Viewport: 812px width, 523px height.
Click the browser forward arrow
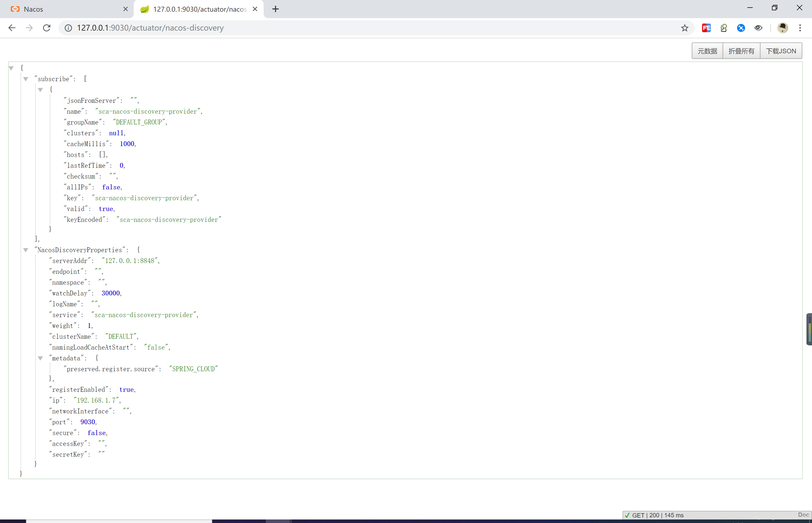click(x=29, y=28)
